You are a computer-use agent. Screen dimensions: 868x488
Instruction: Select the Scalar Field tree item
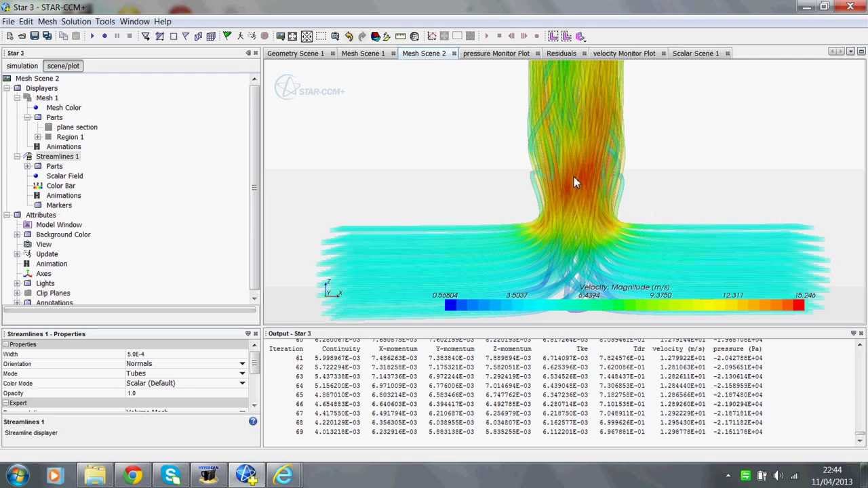64,176
